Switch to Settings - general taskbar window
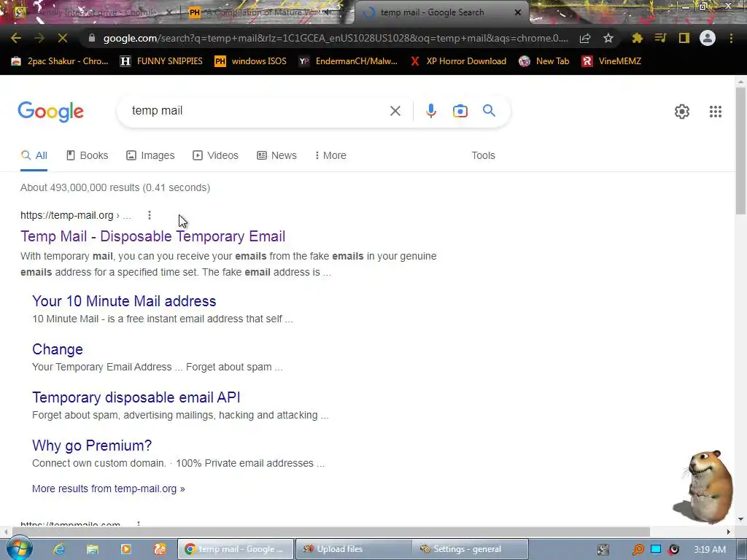The width and height of the screenshot is (747, 560). [470, 549]
